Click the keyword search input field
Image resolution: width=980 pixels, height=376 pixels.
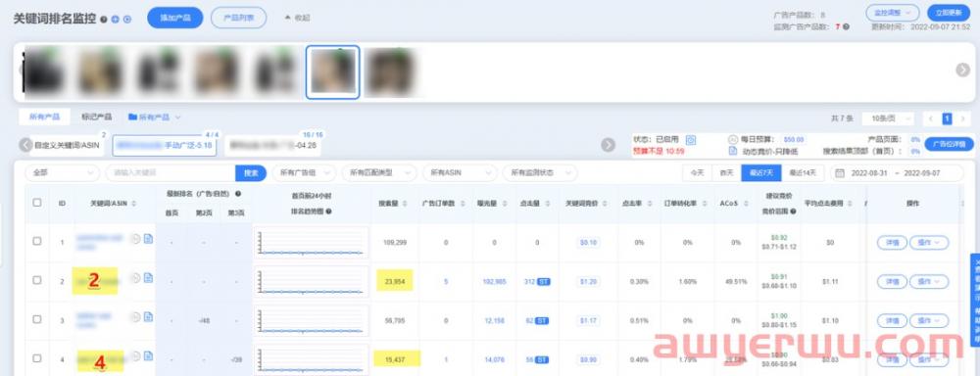[x=171, y=173]
